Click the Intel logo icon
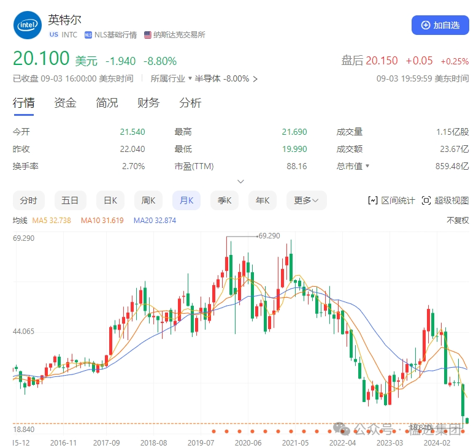 28,25
